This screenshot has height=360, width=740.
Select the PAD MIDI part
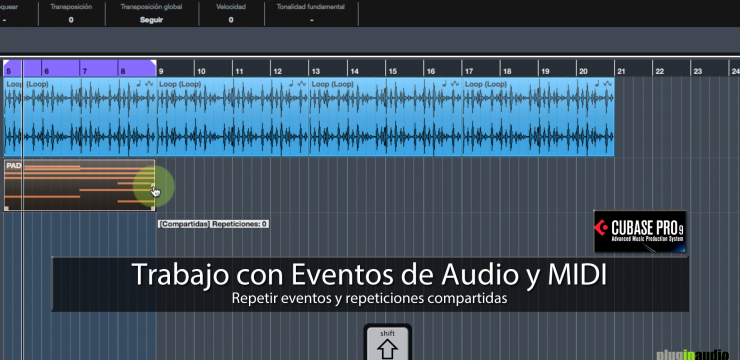point(79,185)
